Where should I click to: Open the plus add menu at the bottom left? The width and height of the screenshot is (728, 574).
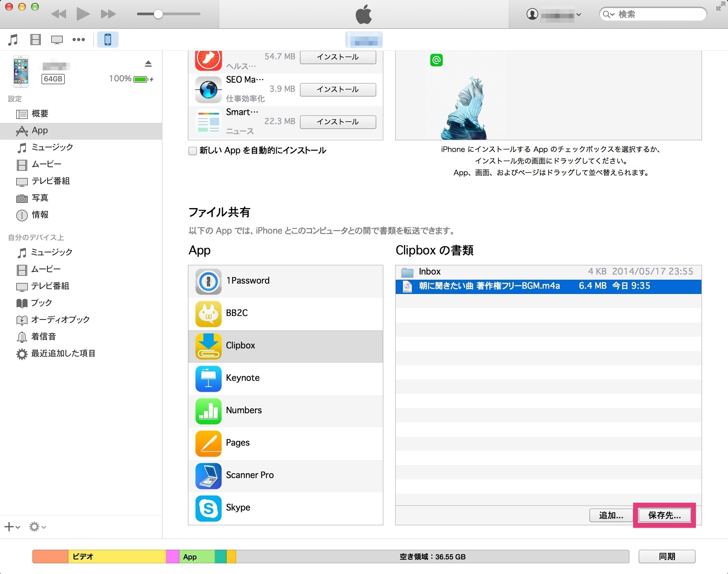[12, 527]
